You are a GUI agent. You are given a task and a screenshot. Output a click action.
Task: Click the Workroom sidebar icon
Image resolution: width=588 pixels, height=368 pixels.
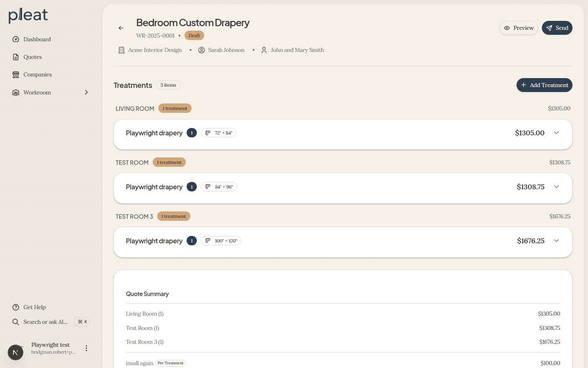click(x=16, y=92)
